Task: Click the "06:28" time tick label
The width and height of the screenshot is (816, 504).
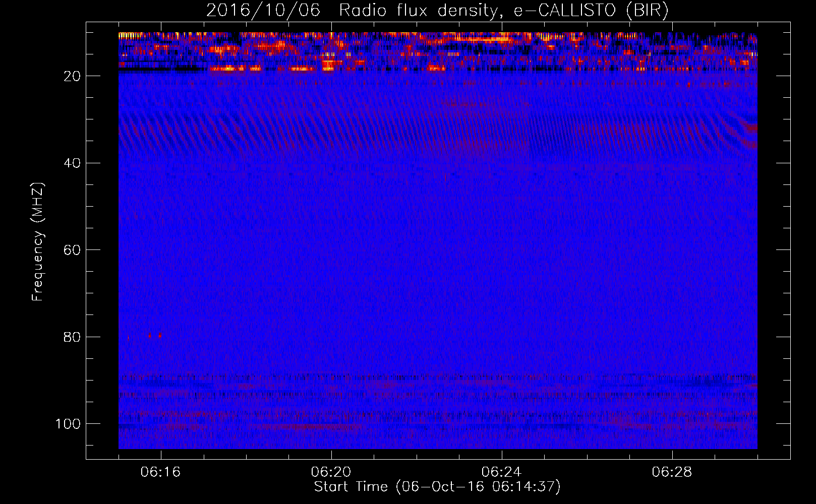Action: tap(672, 472)
